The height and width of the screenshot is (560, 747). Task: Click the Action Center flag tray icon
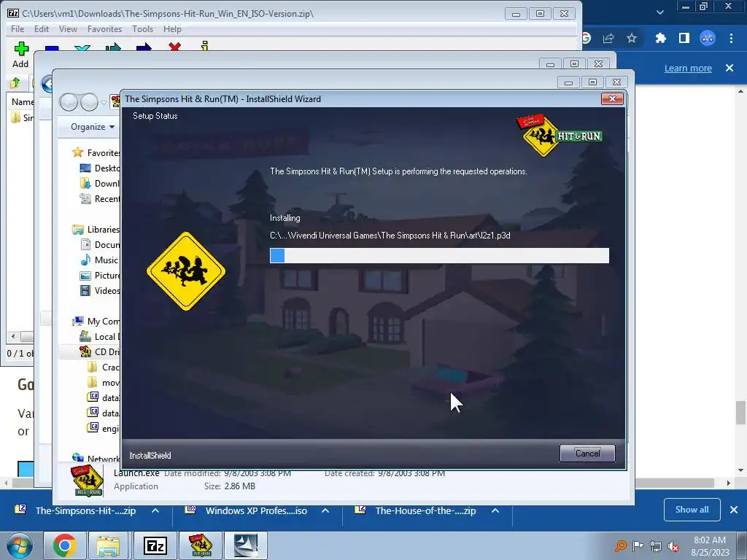638,545
